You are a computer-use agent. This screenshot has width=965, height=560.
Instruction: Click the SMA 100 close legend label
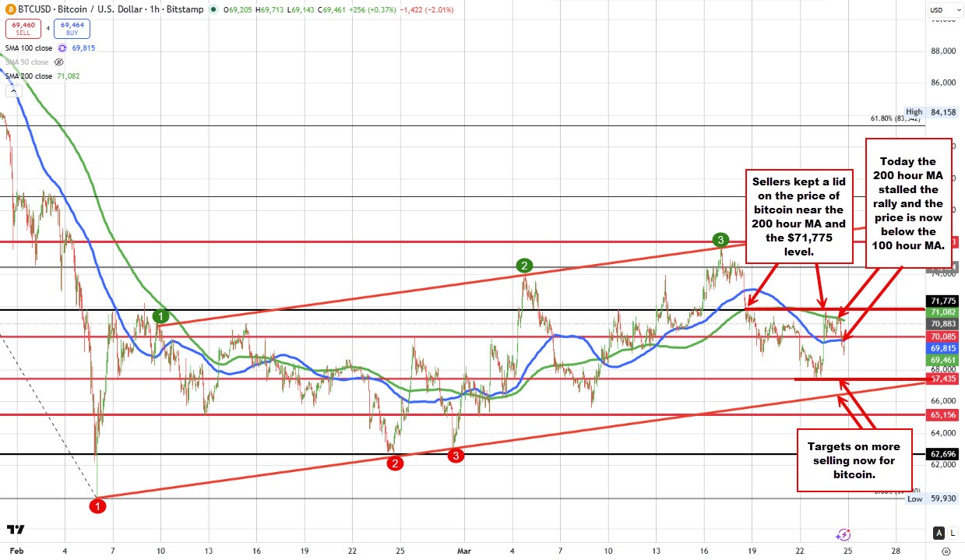tap(30, 48)
